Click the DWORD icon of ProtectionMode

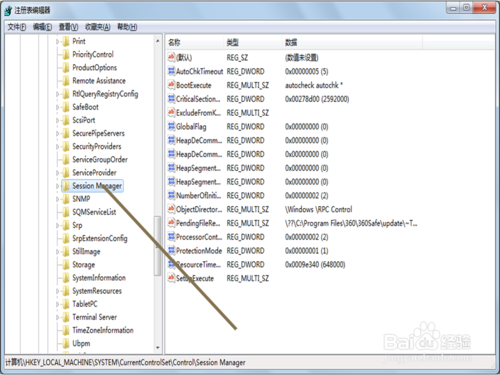171,250
